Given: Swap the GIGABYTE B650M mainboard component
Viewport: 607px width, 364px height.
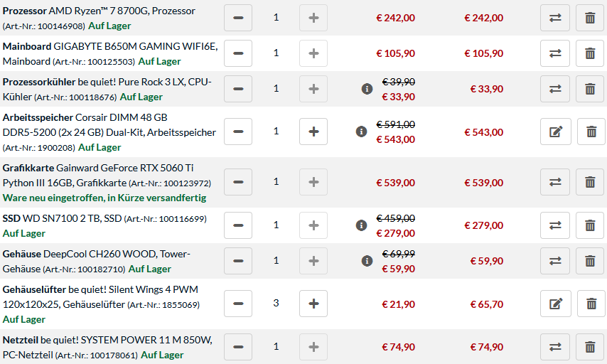Looking at the screenshot, I should point(555,53).
